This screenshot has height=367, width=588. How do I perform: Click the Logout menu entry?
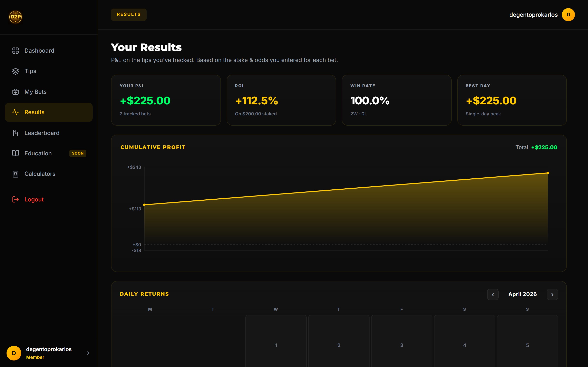34,199
